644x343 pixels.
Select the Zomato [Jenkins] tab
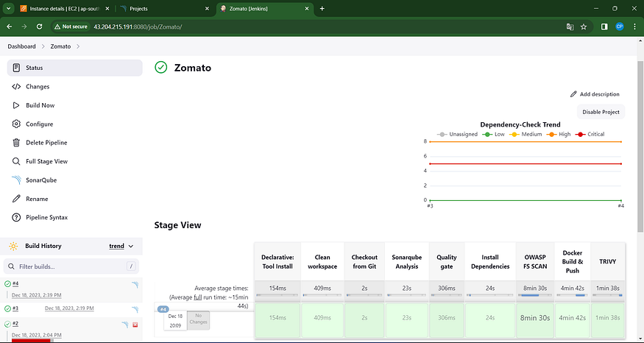265,9
